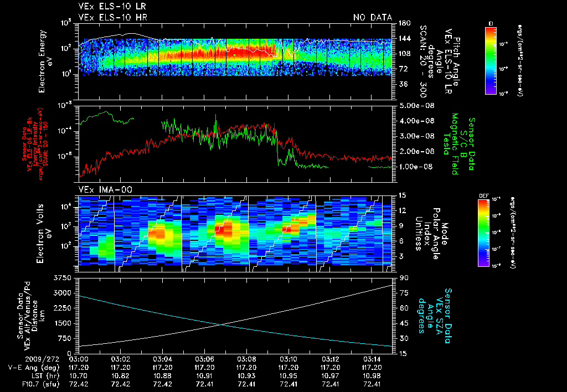This screenshot has height=392, width=567.
Task: Click the SZA axis tick 60
Action: [404, 308]
